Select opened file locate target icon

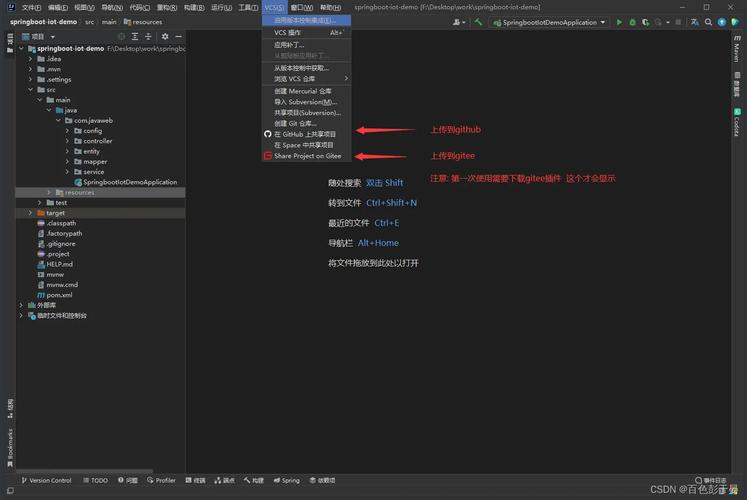[x=121, y=36]
